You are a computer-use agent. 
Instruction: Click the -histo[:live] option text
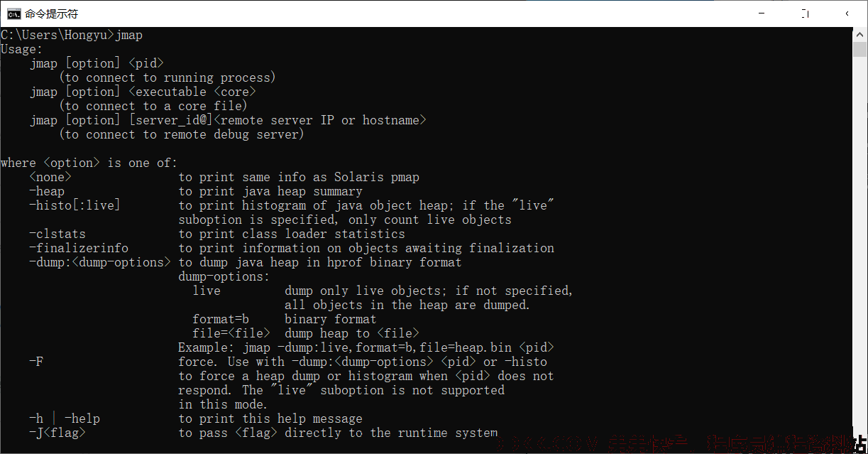coord(75,205)
